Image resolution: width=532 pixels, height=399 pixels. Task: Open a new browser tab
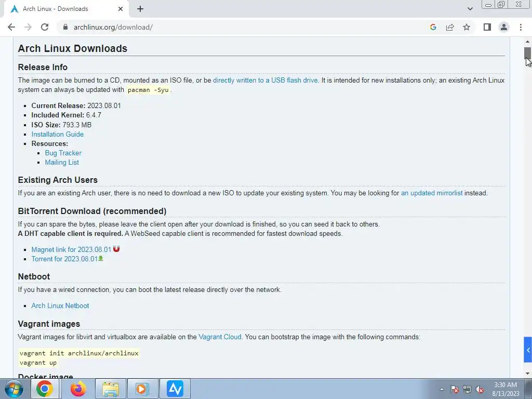click(x=140, y=9)
